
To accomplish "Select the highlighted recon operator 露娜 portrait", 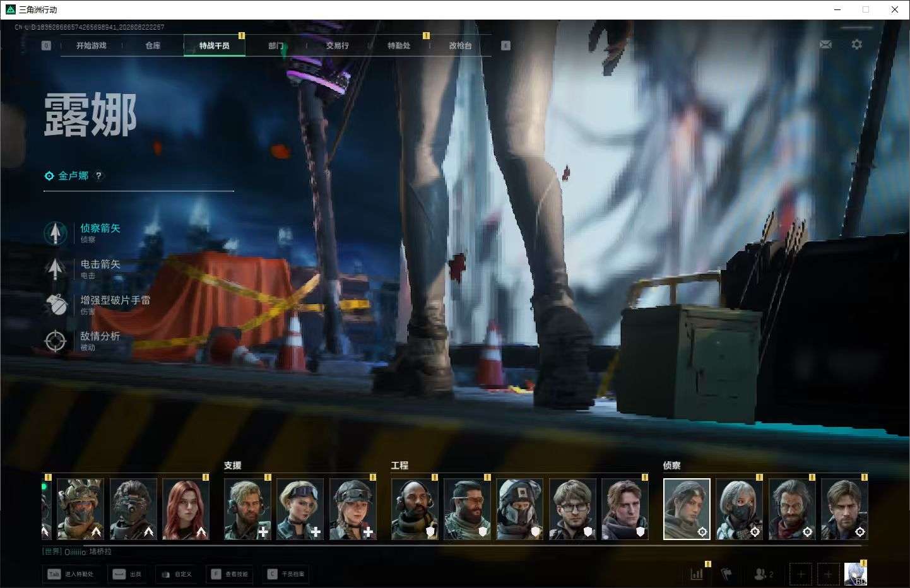I will (x=687, y=509).
